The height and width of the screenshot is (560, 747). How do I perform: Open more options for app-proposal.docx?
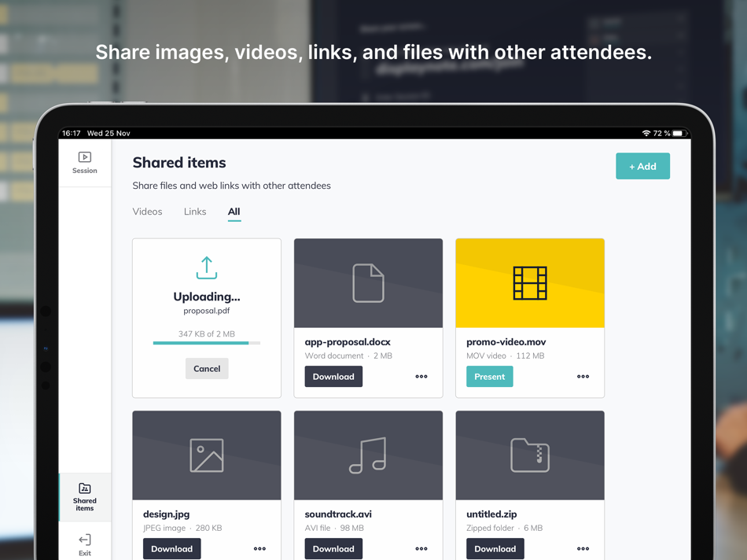point(421,377)
